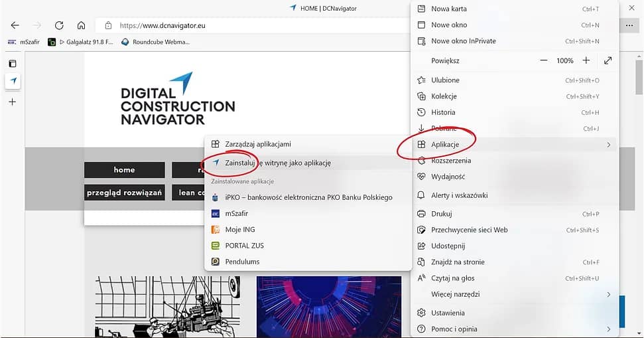644x338 pixels.
Task: Open the blue circular graphic thumbnail
Action: click(x=329, y=307)
